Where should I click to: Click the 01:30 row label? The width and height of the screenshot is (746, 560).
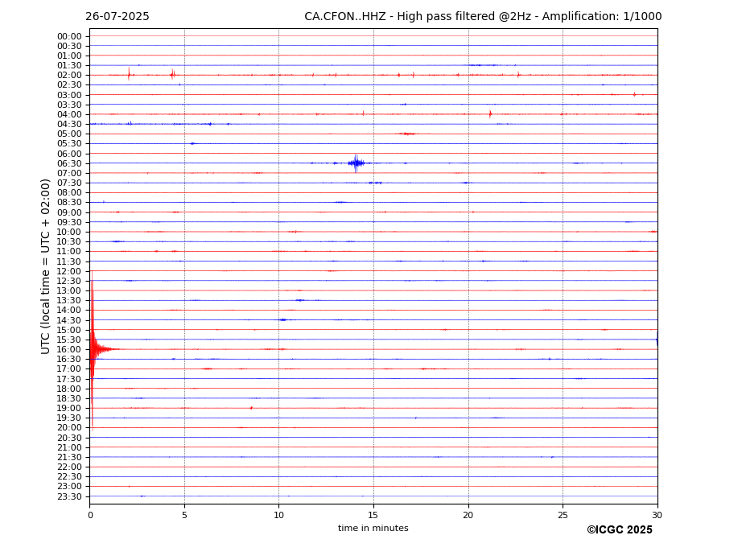69,66
